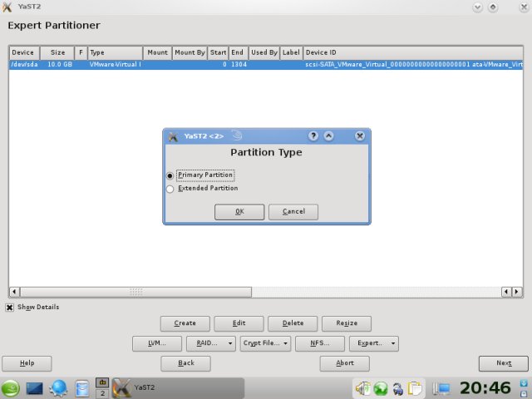Click the Help button
Viewport: 532px width, 399px height.
27,363
